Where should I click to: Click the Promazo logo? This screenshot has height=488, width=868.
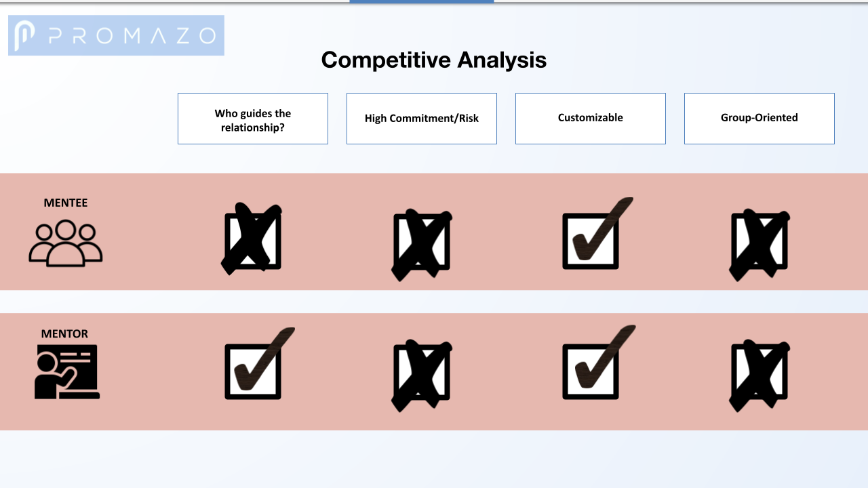(116, 35)
